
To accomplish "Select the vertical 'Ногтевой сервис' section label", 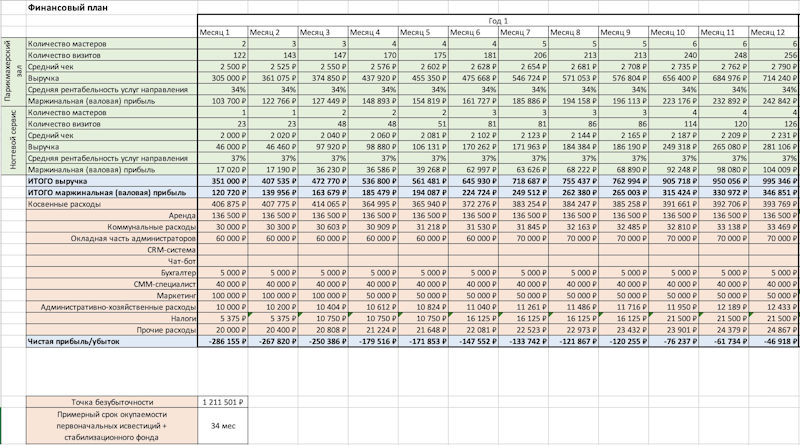I will click(x=13, y=141).
